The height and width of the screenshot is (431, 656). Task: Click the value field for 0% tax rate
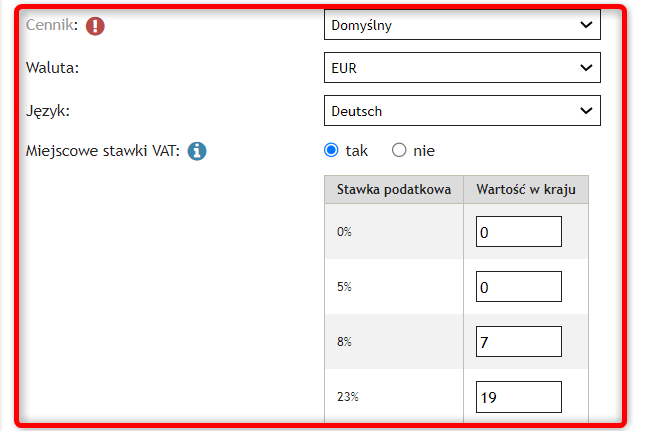pos(519,232)
